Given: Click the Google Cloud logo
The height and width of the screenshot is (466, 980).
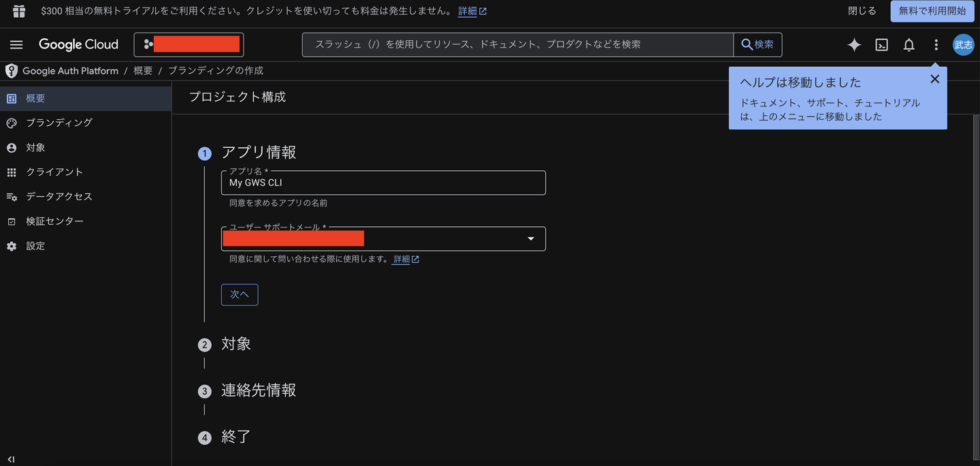Looking at the screenshot, I should 78,45.
